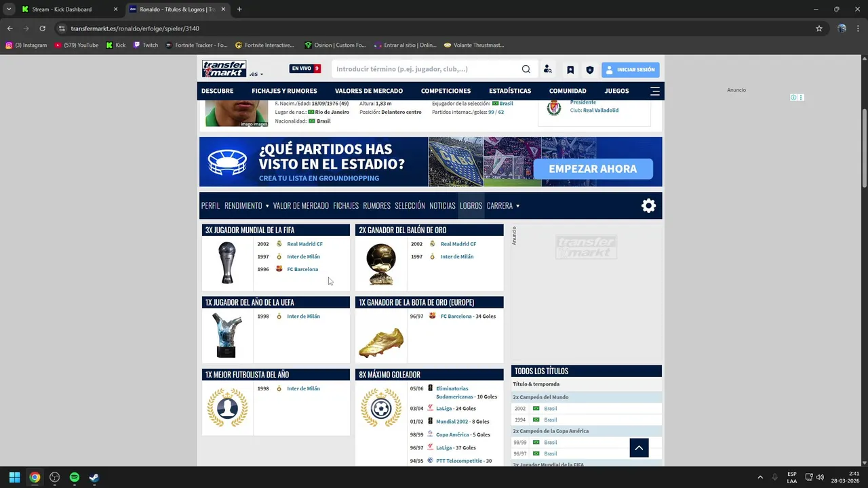This screenshot has width=868, height=488.
Task: Open the Instagram bookmark
Action: [x=26, y=45]
